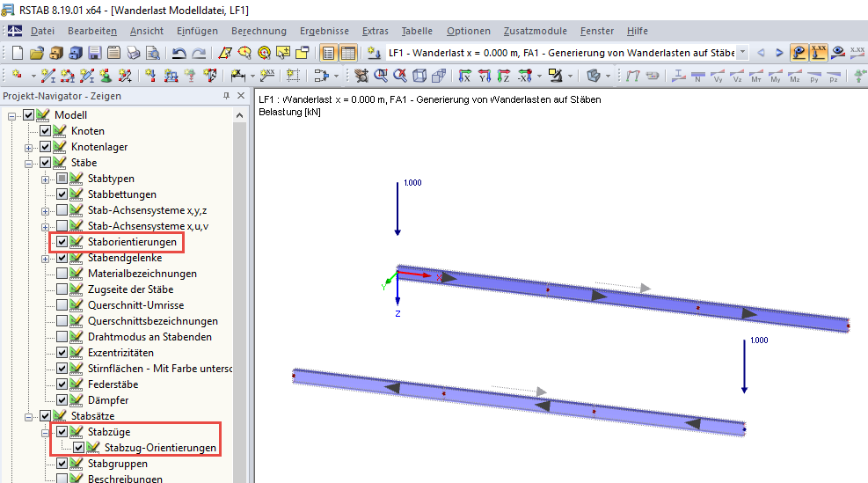Viewport: 868px width, 483px height.
Task: Undo the last action
Action: pyautogui.click(x=179, y=53)
